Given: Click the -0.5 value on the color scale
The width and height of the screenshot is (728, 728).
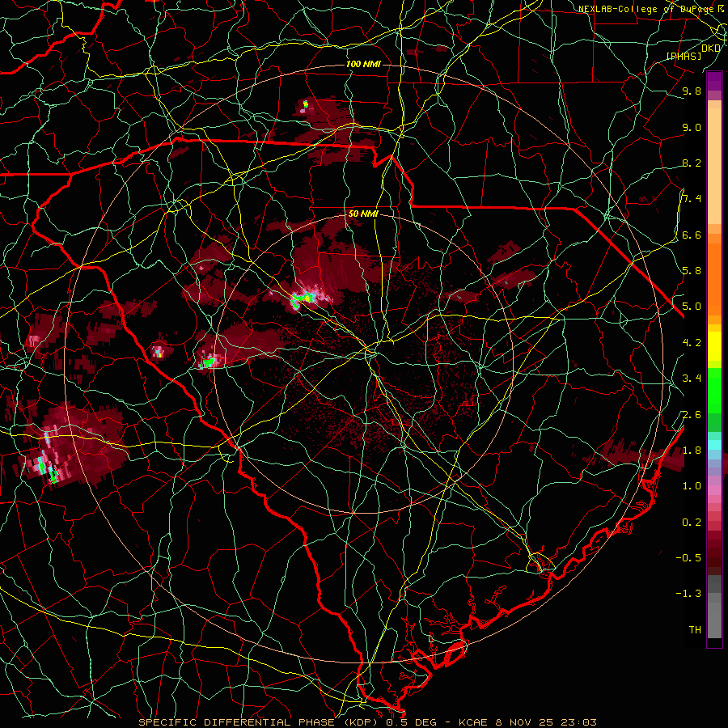Looking at the screenshot, I should click(688, 557).
